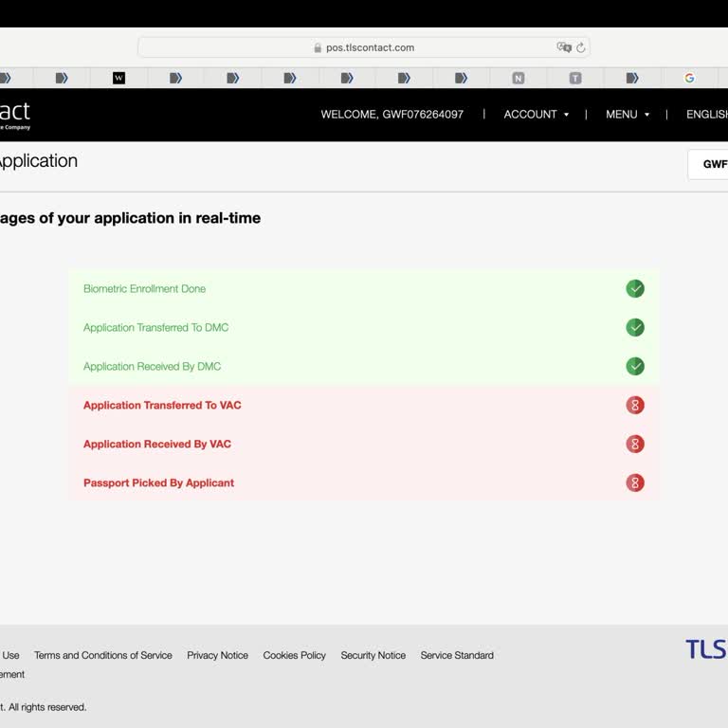Click green check for Application Transferred To DMC

tap(635, 327)
